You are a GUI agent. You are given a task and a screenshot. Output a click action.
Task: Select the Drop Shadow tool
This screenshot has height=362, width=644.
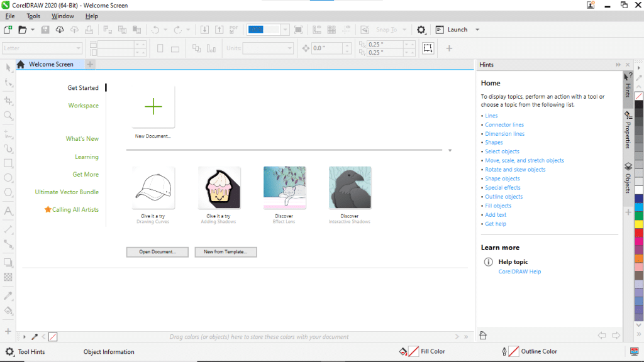tap(8, 262)
